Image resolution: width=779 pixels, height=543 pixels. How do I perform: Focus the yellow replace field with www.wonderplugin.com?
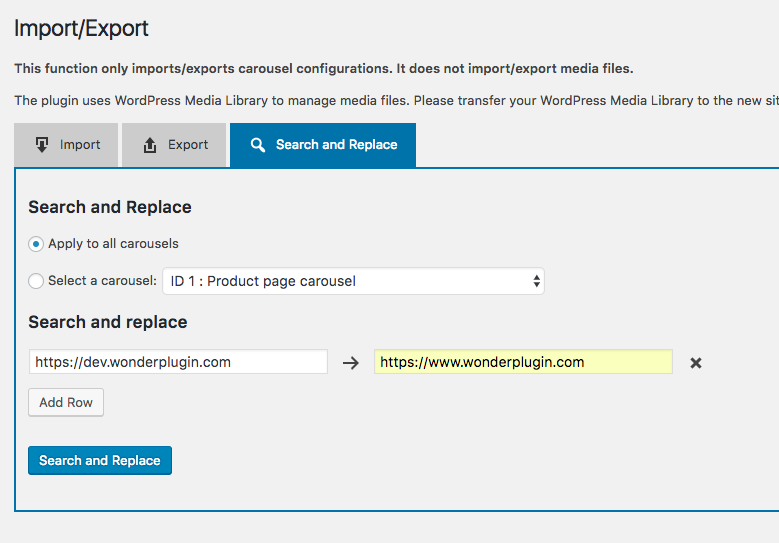pyautogui.click(x=523, y=362)
